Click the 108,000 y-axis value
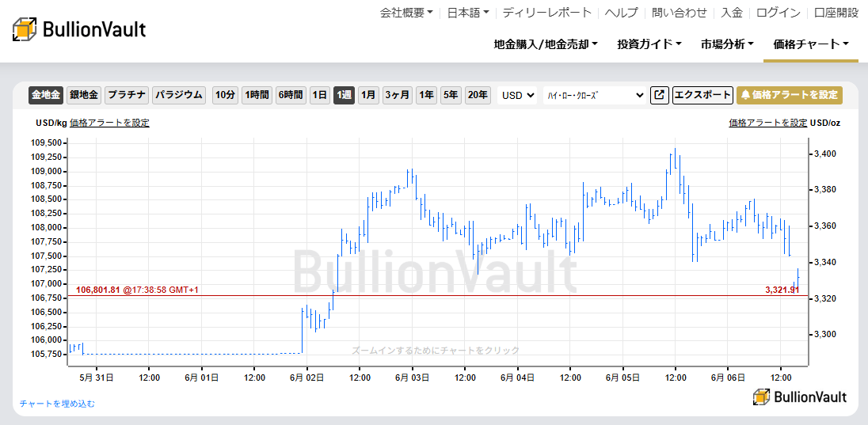The height and width of the screenshot is (425, 868). pyautogui.click(x=47, y=227)
